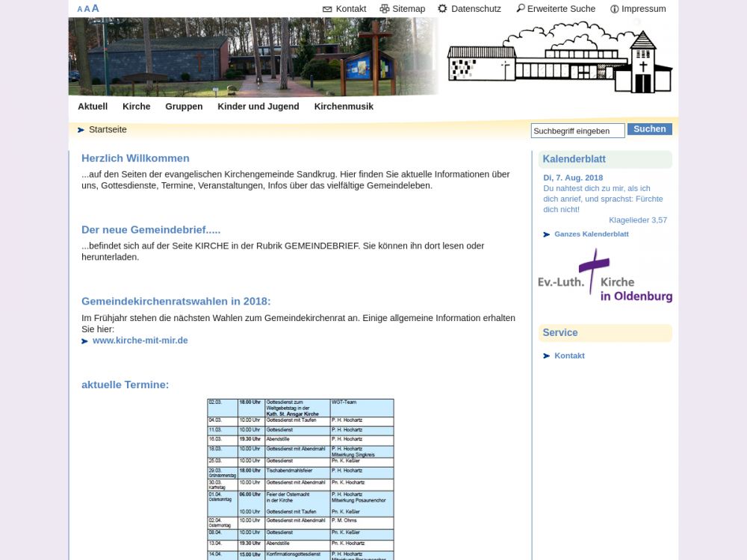Open the Kirche navigation menu
Viewport: 747px width, 560px height.
[x=137, y=107]
